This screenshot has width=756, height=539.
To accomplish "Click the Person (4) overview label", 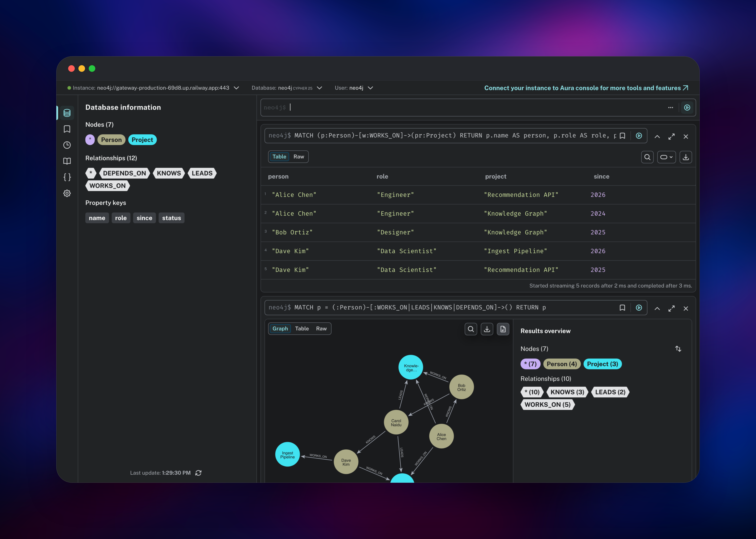I will 562,364.
